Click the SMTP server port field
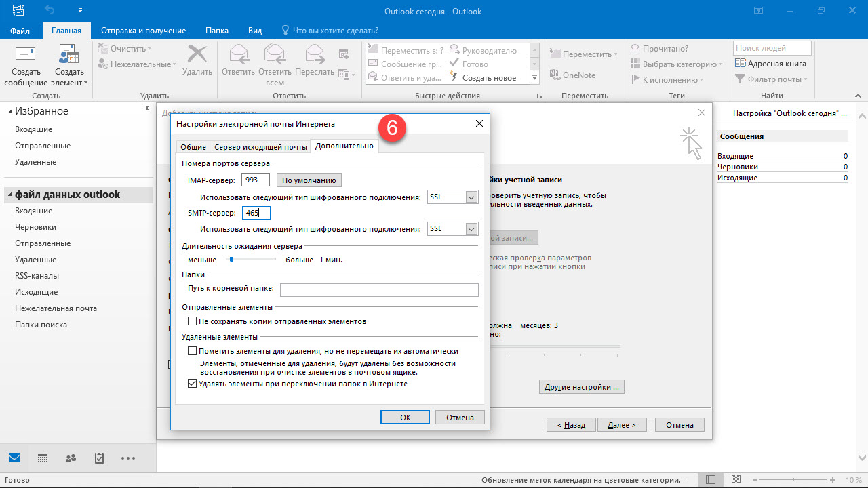868x488 pixels. pyautogui.click(x=256, y=213)
